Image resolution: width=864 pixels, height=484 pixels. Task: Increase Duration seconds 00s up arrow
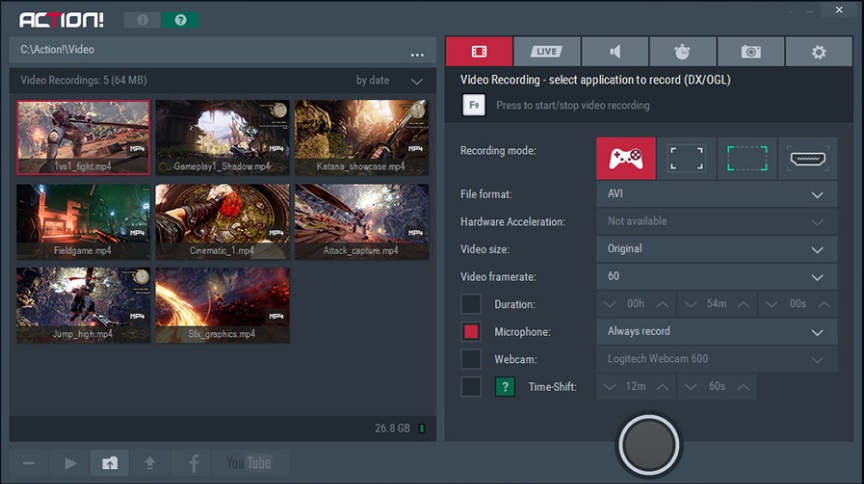tap(824, 304)
